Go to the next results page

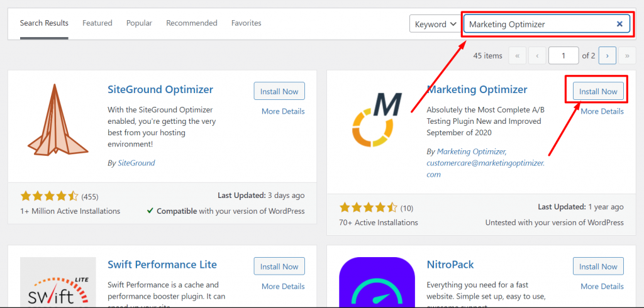coord(607,56)
